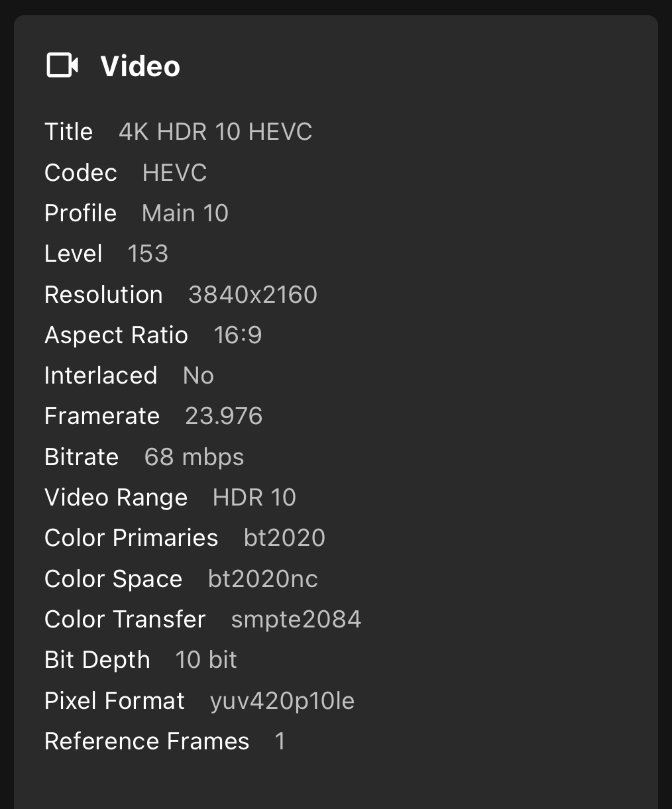Image resolution: width=672 pixels, height=809 pixels.
Task: Select the title value "4K HDR 10 HEVC"
Action: point(215,132)
